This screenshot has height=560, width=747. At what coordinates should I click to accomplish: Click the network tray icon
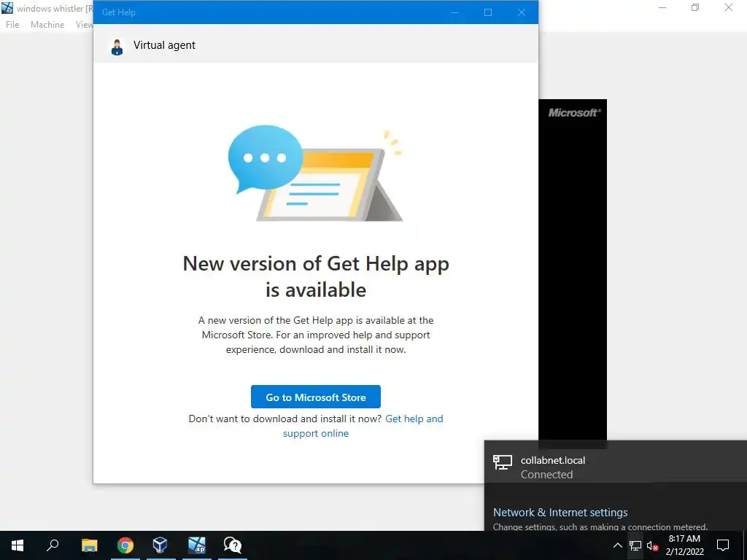pyautogui.click(x=635, y=545)
